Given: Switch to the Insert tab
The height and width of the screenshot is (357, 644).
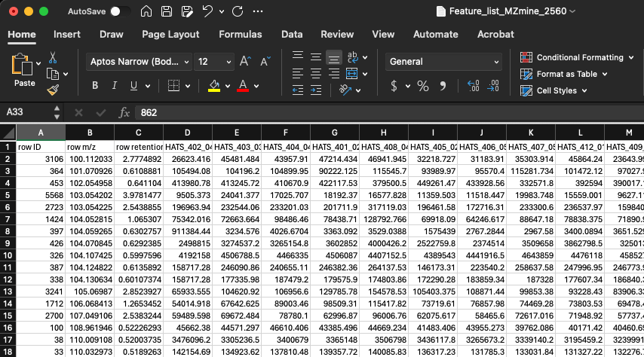Looking at the screenshot, I should 67,35.
